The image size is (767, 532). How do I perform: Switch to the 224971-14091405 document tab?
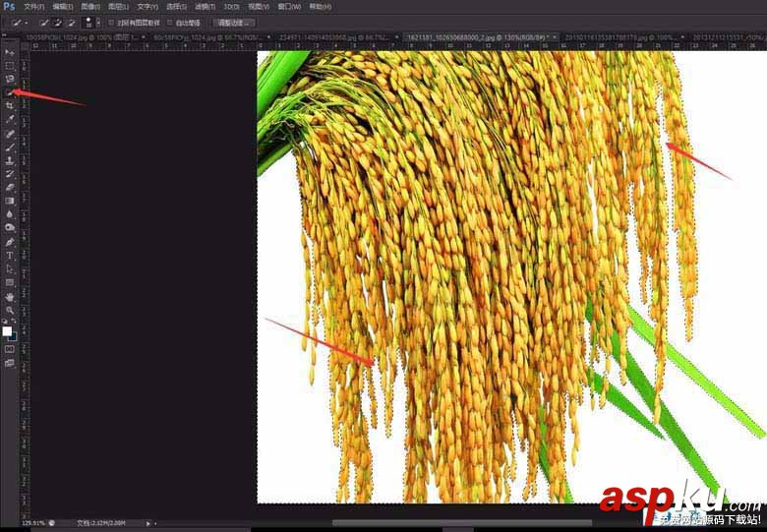point(334,37)
